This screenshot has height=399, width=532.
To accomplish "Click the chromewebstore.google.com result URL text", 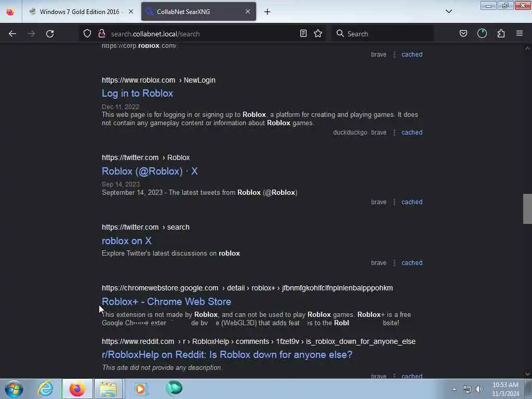I will pyautogui.click(x=247, y=288).
